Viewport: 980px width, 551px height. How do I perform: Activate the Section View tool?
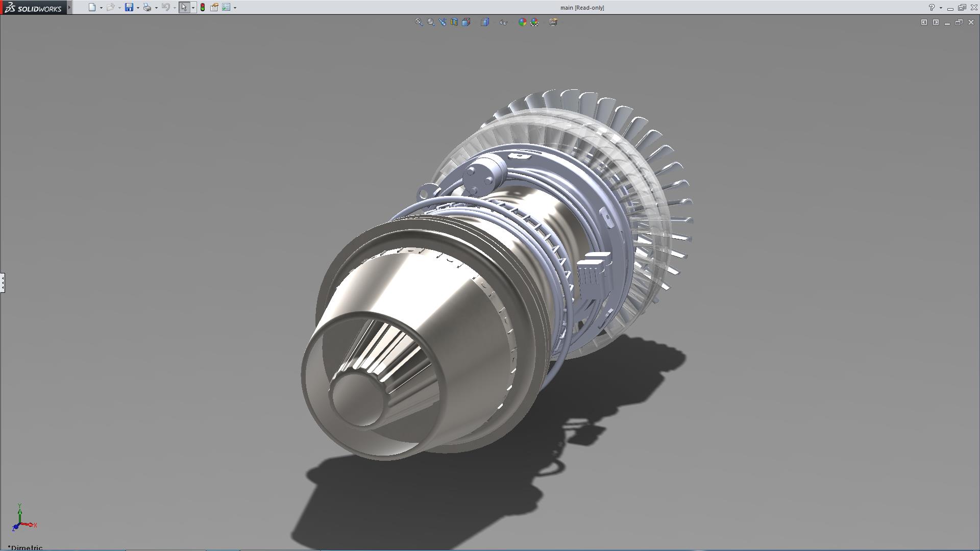454,22
